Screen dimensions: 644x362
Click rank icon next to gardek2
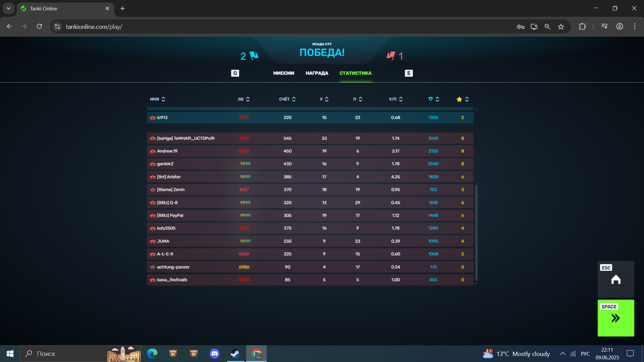[152, 164]
